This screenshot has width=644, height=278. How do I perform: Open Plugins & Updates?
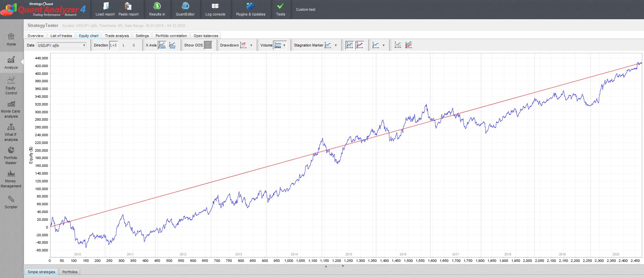tap(251, 9)
